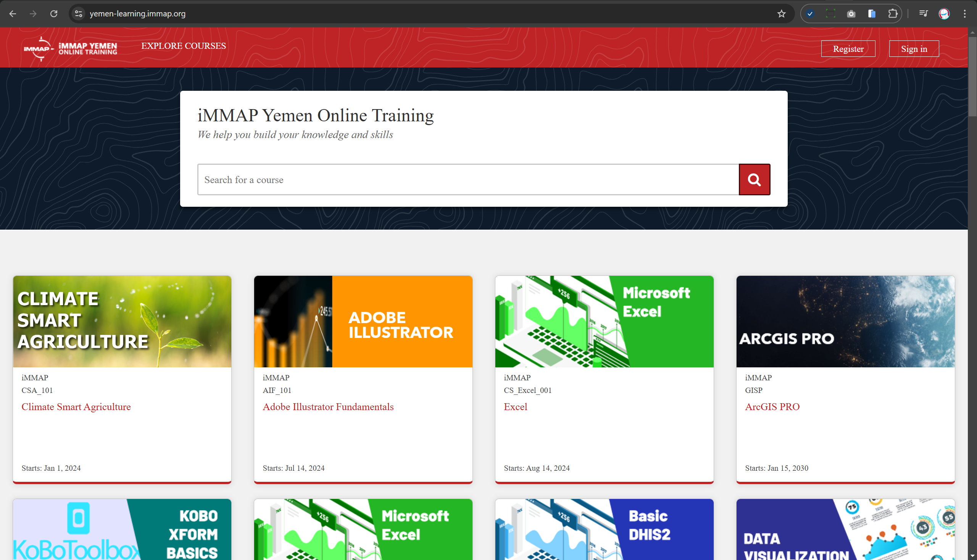Click the forward navigation arrow
Viewport: 977px width, 560px height.
[34, 13]
